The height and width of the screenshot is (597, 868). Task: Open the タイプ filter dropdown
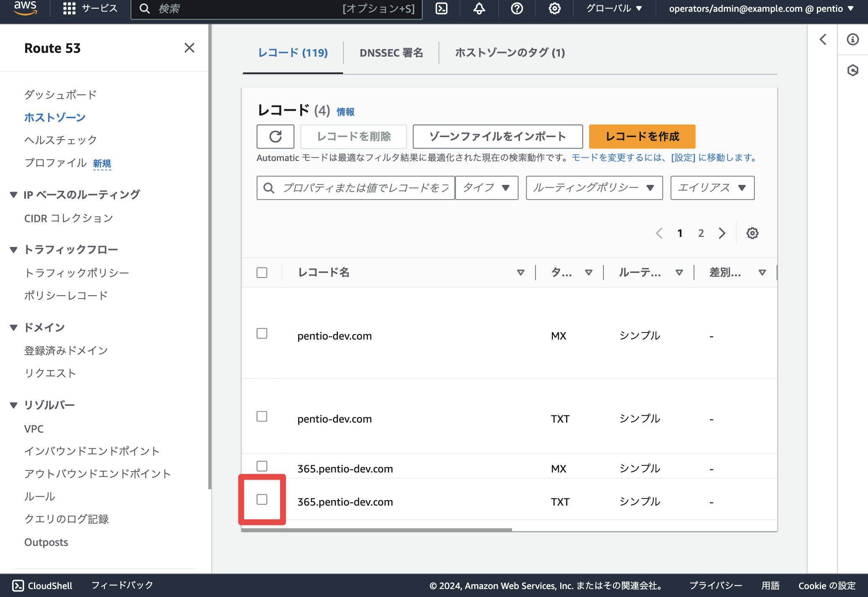487,188
